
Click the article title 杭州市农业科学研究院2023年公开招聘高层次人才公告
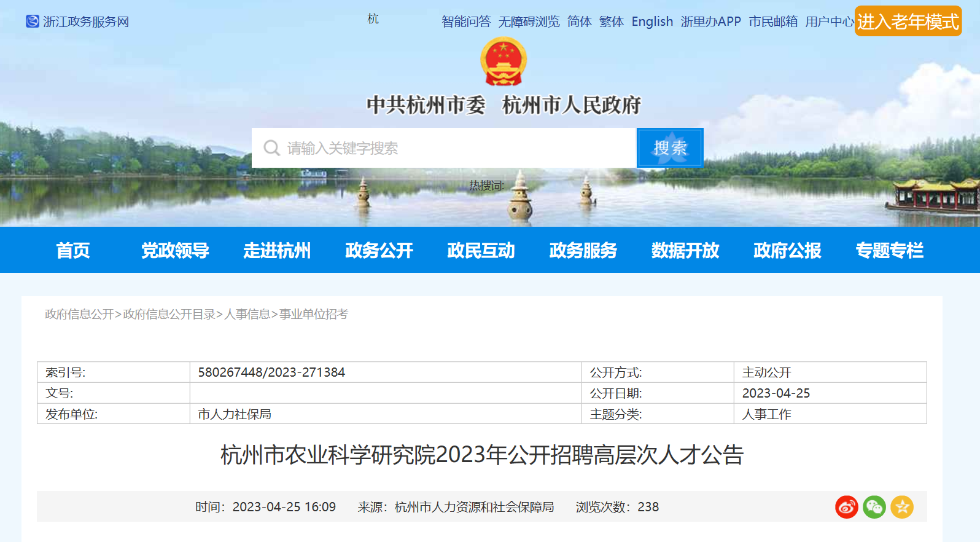pyautogui.click(x=482, y=455)
